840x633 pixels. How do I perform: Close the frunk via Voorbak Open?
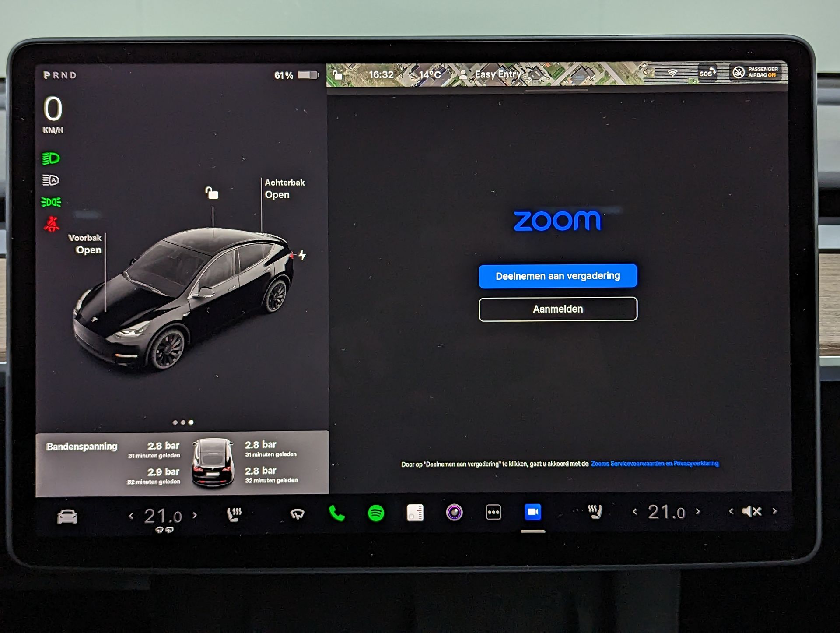point(85,244)
